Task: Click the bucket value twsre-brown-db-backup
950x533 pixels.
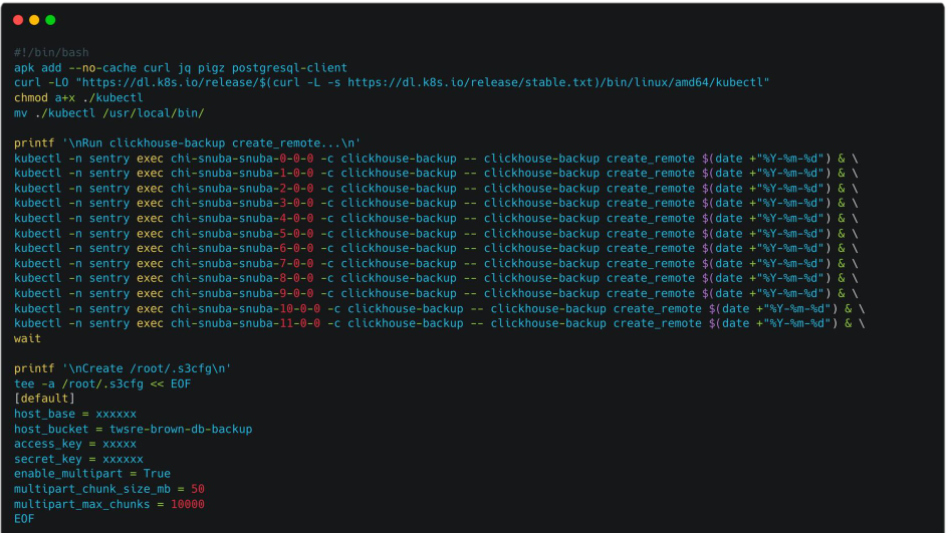Action: click(x=181, y=429)
